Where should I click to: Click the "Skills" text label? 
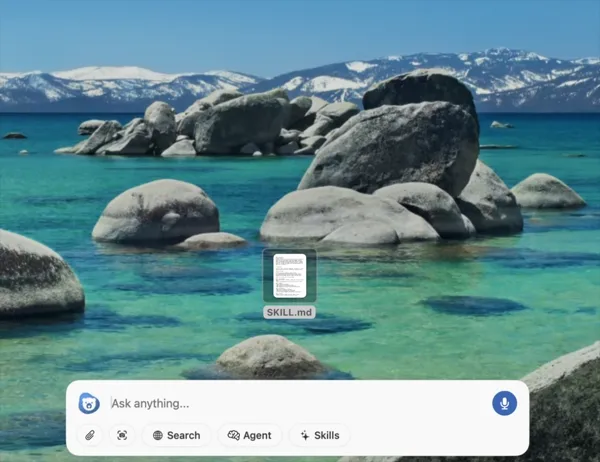pyautogui.click(x=327, y=435)
